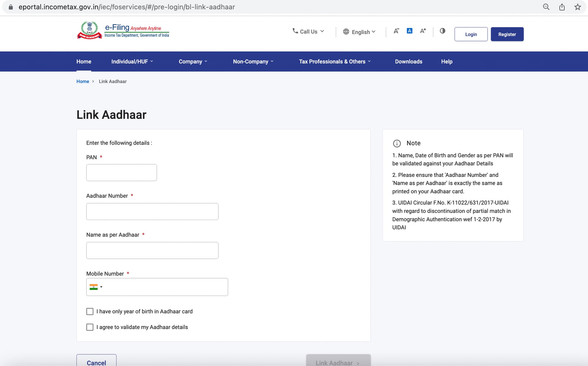Click the browser zoom magnifier icon
This screenshot has width=588, height=366.
click(546, 7)
